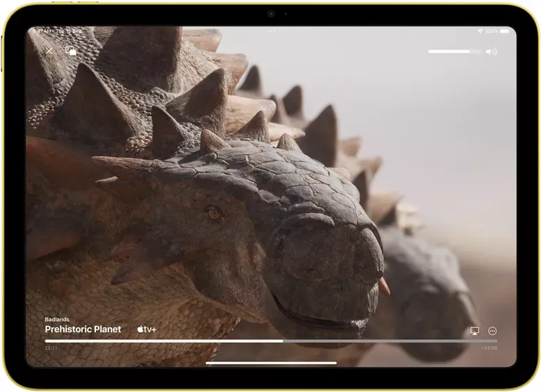
Task: Click the elapsed time 25:21
Action: (x=51, y=348)
